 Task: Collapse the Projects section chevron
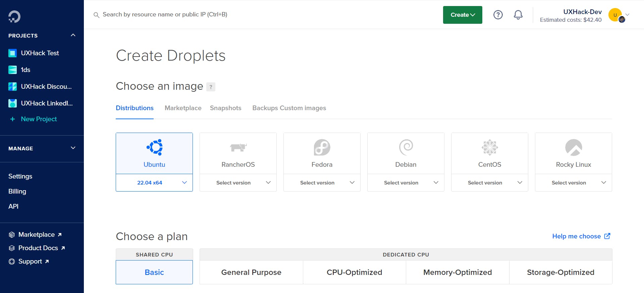pyautogui.click(x=73, y=35)
